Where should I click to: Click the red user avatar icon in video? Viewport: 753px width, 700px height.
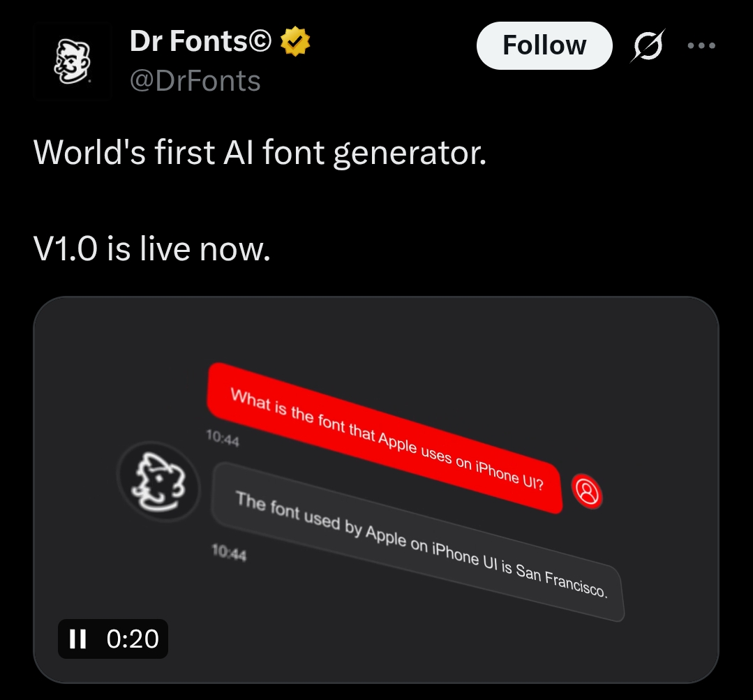tap(587, 491)
